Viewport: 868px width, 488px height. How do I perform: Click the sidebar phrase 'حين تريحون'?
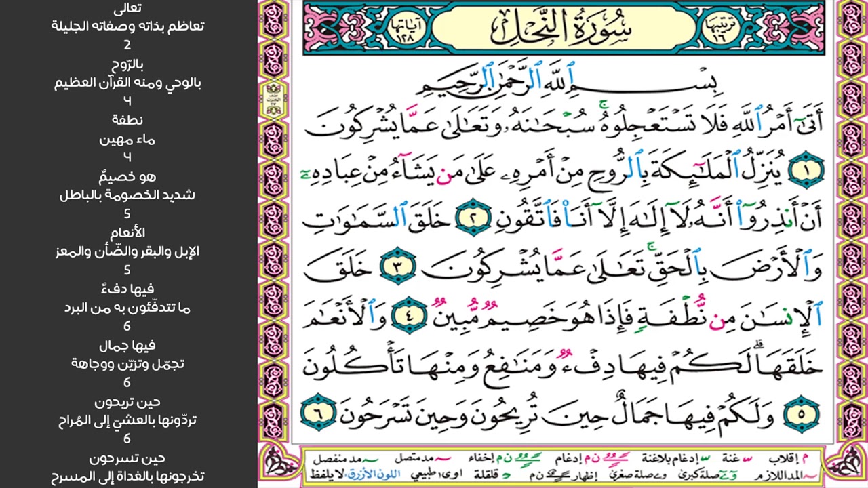[x=127, y=402]
